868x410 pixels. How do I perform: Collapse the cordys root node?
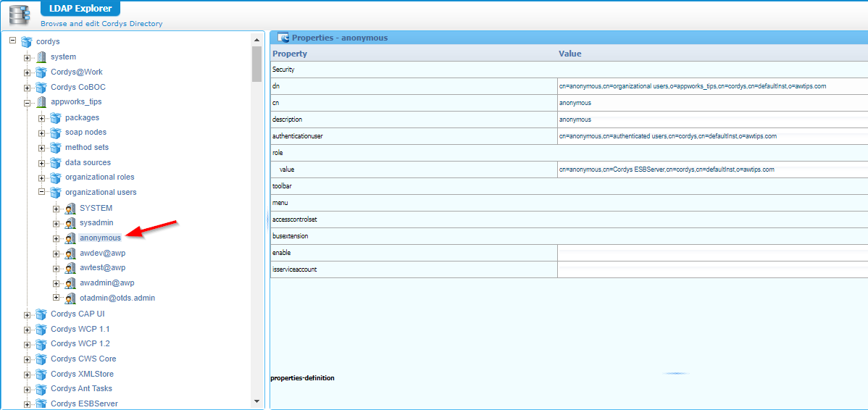13,41
